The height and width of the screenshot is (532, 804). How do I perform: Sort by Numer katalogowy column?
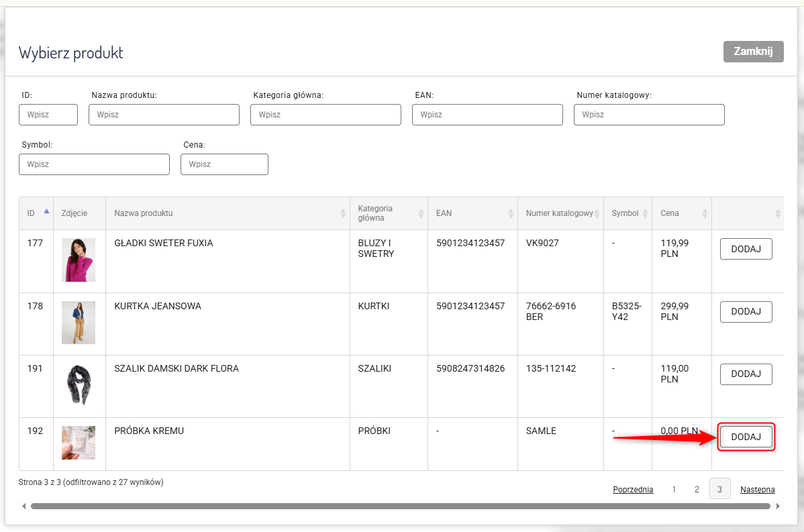(560, 213)
